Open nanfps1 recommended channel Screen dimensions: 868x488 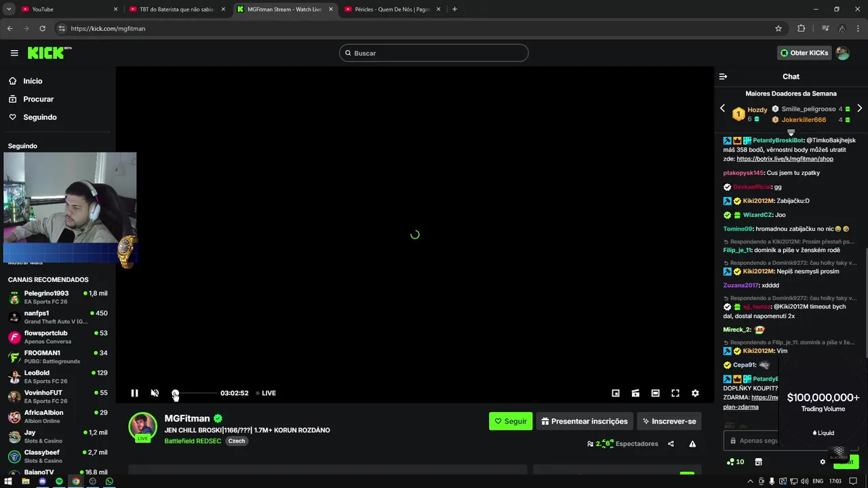coord(58,317)
